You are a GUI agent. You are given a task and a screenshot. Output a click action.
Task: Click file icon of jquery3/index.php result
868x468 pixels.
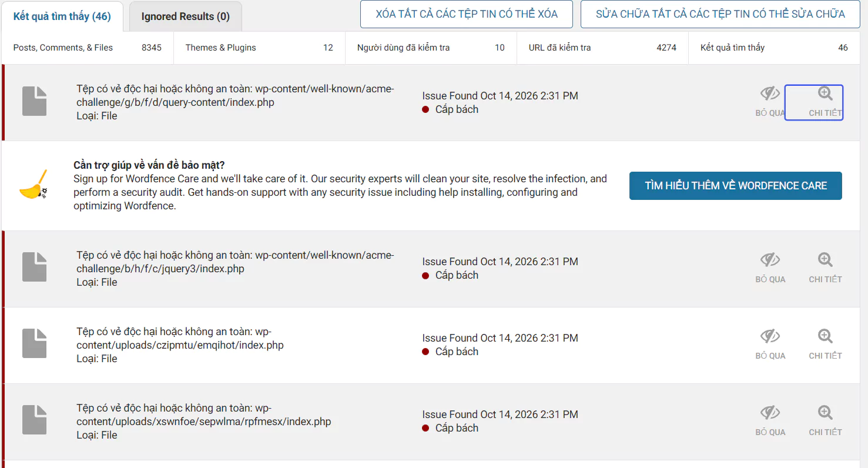[x=34, y=266]
